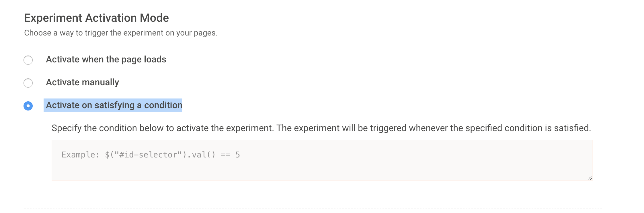Click the "Activate when the page loads" label
Viewport: 644px width, 213px height.
(x=106, y=60)
